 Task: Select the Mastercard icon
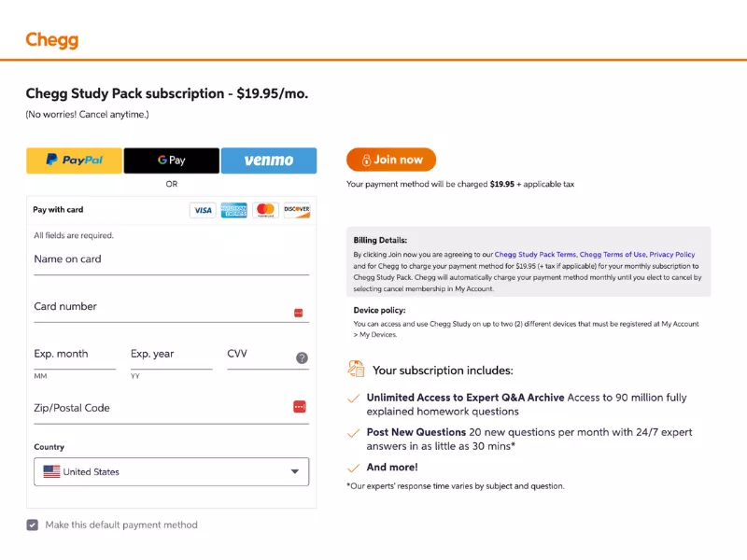(265, 211)
